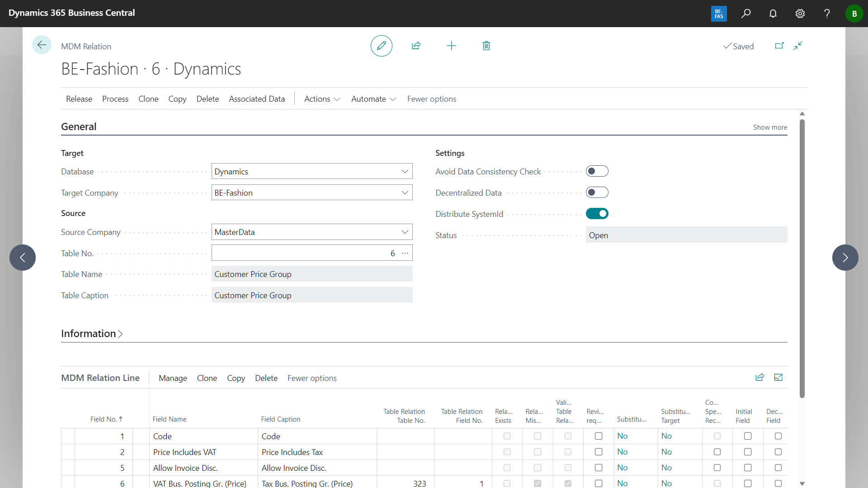Screen dimensions: 868x488
Task: Click the Saved status indicator
Action: [x=739, y=46]
